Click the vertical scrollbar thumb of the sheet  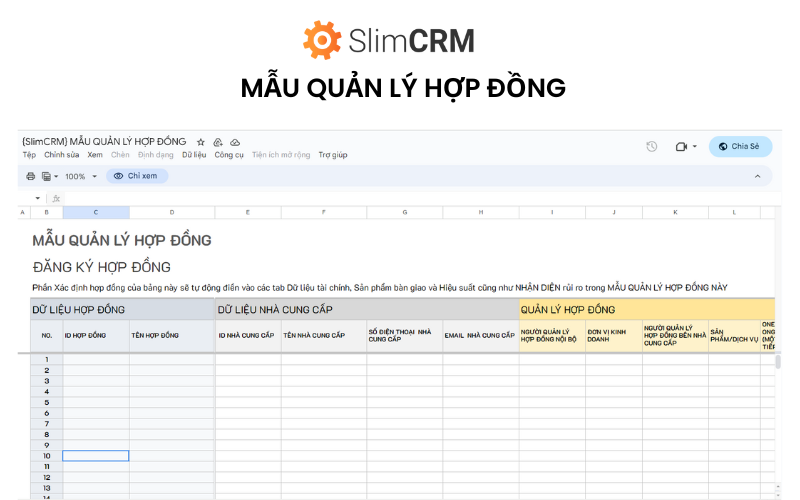coord(778,362)
